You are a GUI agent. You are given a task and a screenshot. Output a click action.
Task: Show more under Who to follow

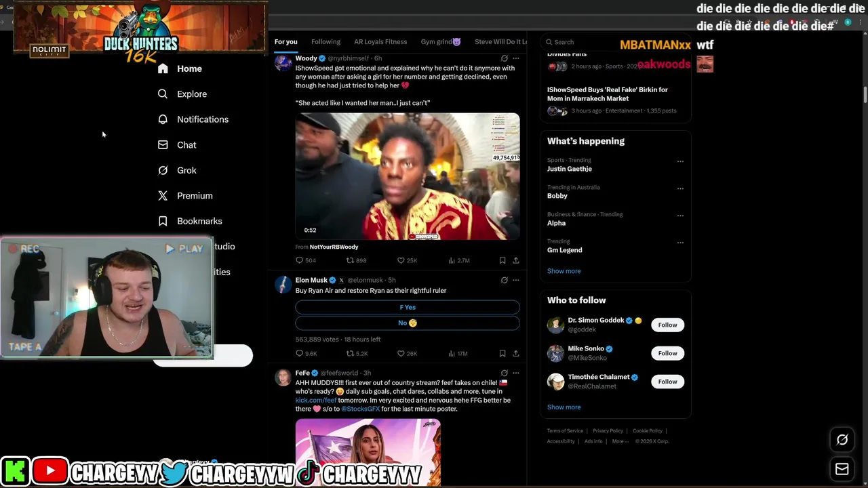coord(564,407)
